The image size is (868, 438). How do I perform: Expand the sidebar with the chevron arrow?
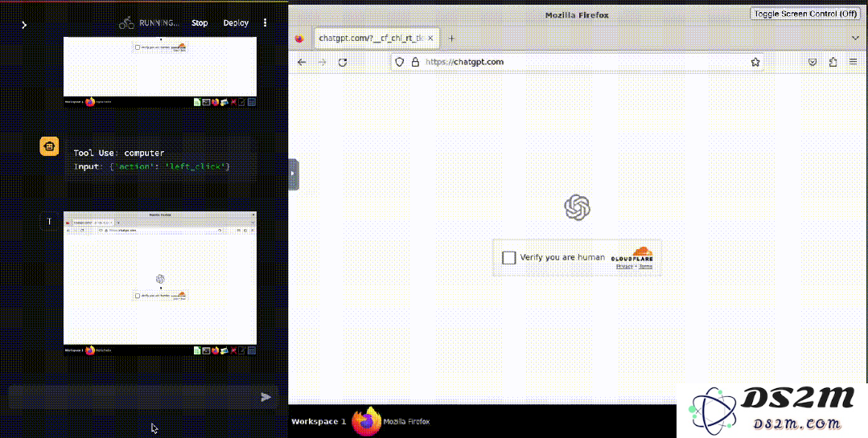click(x=24, y=25)
